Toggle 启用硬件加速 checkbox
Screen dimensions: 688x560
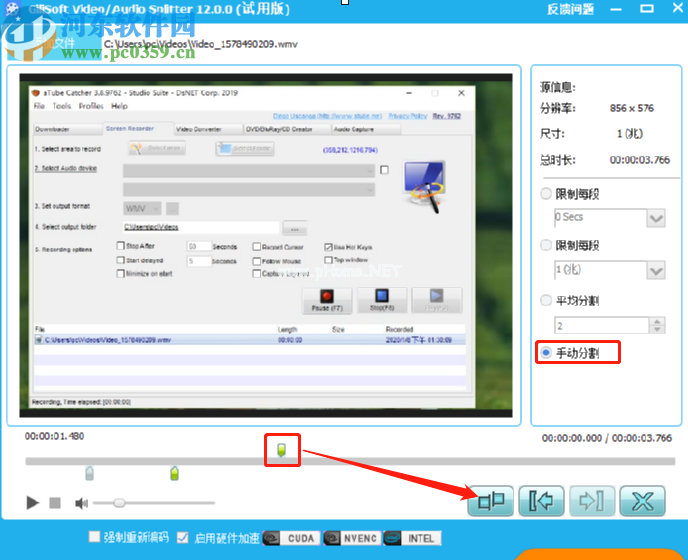coord(183,538)
